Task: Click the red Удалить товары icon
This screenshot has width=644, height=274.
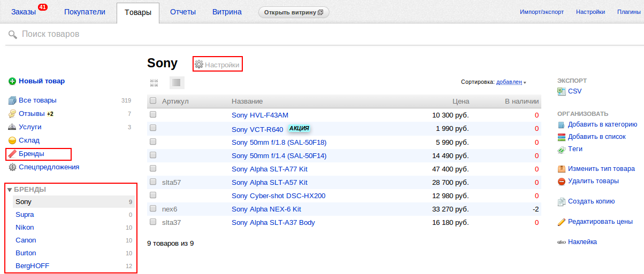Action: click(561, 182)
